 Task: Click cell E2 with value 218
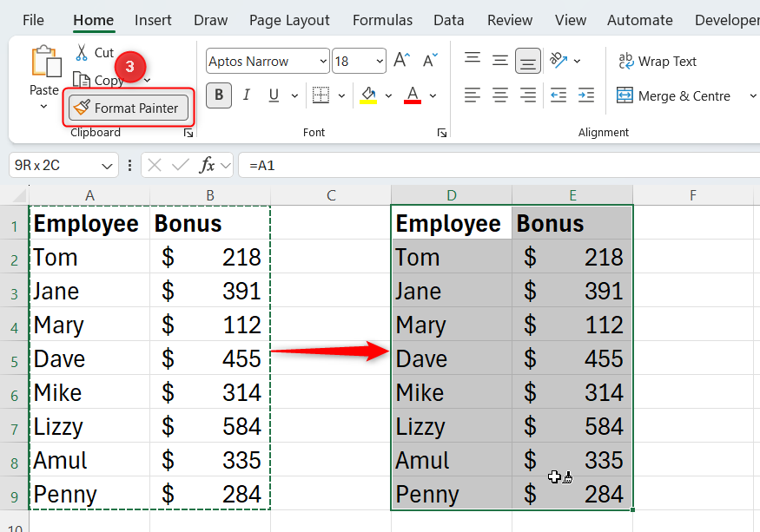(572, 256)
